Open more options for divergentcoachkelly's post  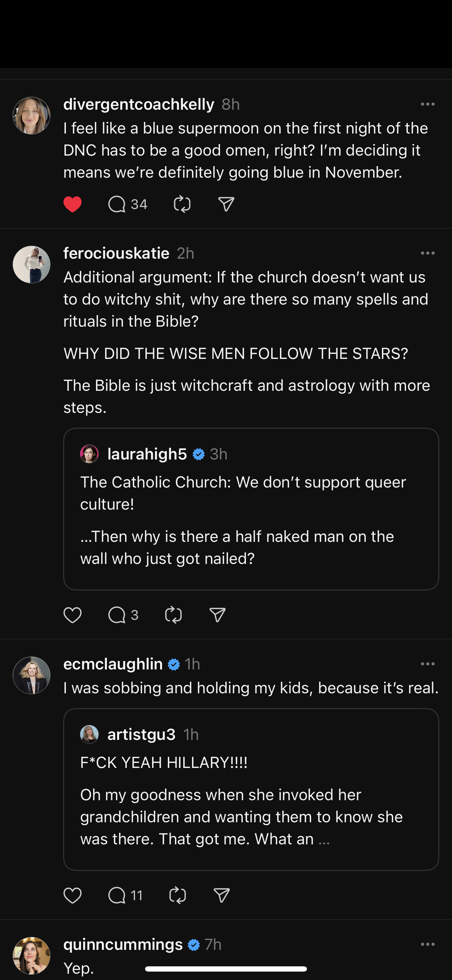tap(428, 104)
